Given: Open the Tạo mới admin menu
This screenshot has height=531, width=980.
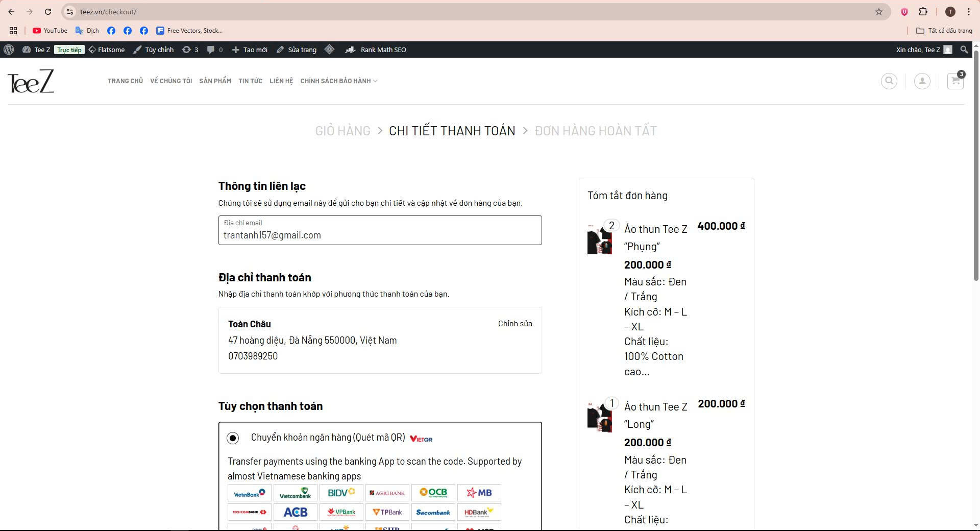Looking at the screenshot, I should (x=250, y=50).
